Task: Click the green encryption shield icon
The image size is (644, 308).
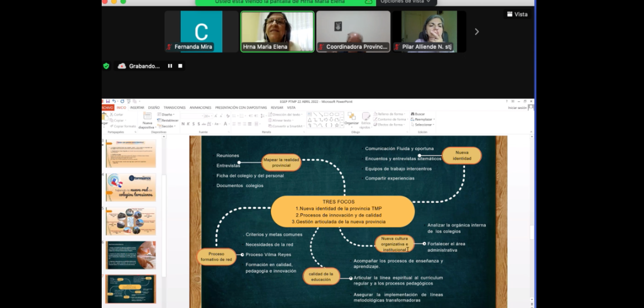Action: tap(106, 66)
